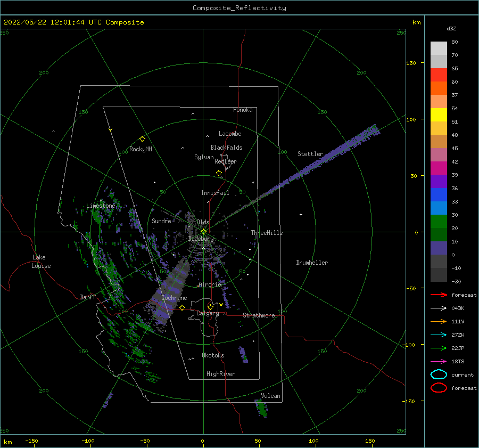Click the white plus marker near Drumheller
479x448 pixels.
click(301, 214)
